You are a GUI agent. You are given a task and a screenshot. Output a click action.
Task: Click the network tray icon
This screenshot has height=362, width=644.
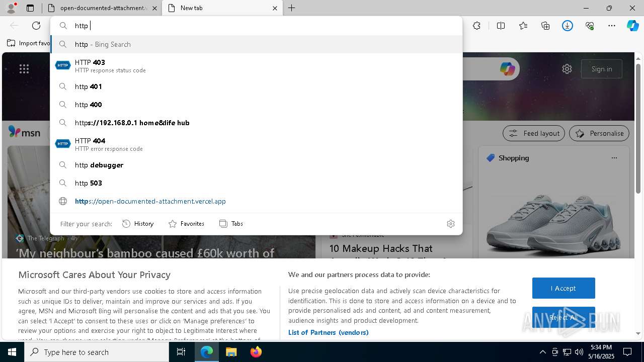click(x=567, y=352)
